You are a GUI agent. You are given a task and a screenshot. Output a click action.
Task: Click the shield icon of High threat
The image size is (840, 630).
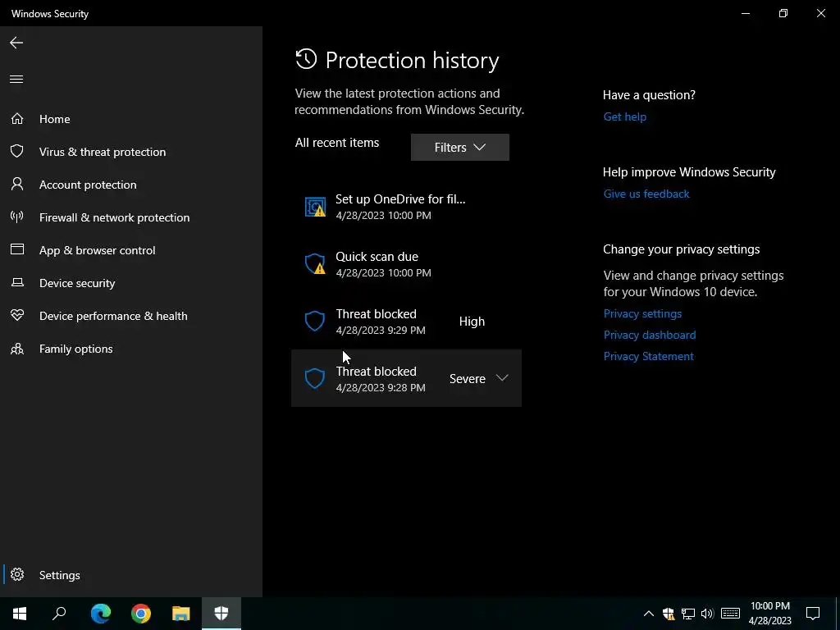click(314, 322)
